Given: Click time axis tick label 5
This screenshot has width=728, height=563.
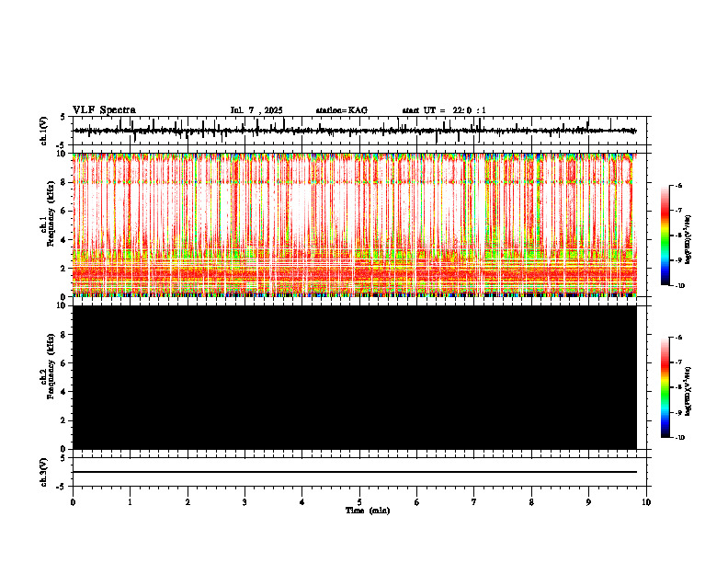Looking at the screenshot, I should (359, 502).
